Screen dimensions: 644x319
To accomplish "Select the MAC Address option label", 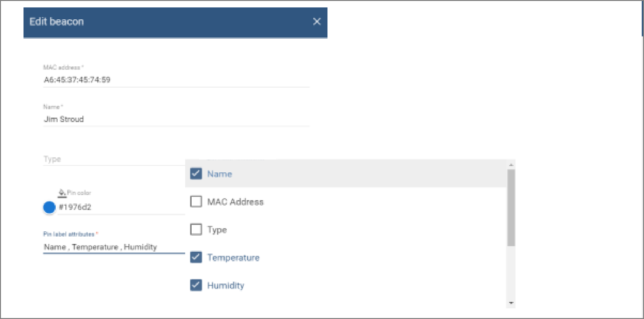I will pos(235,202).
